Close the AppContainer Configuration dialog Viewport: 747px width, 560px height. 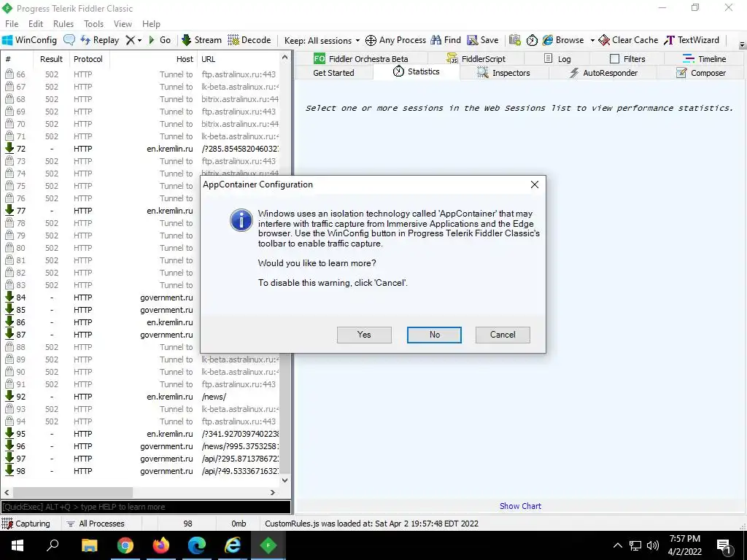[x=535, y=184]
